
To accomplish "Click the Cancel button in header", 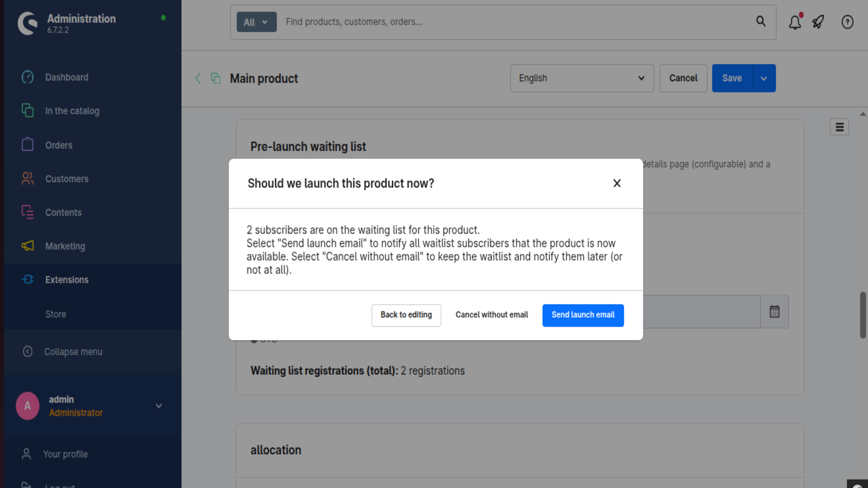I will (x=683, y=78).
